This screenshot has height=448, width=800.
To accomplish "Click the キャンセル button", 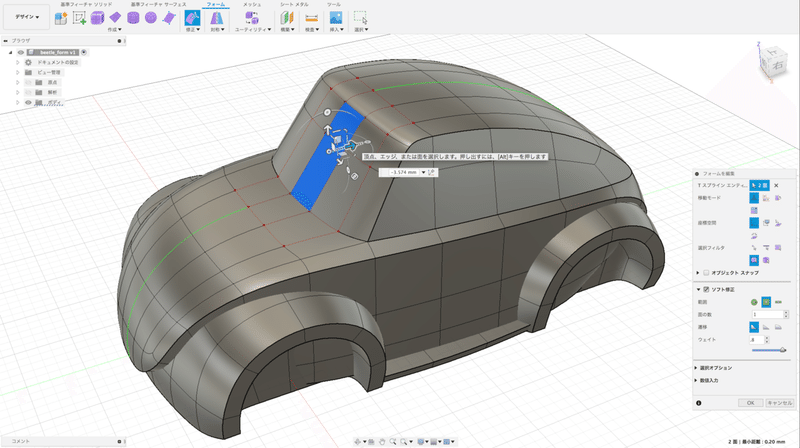I will pos(778,402).
